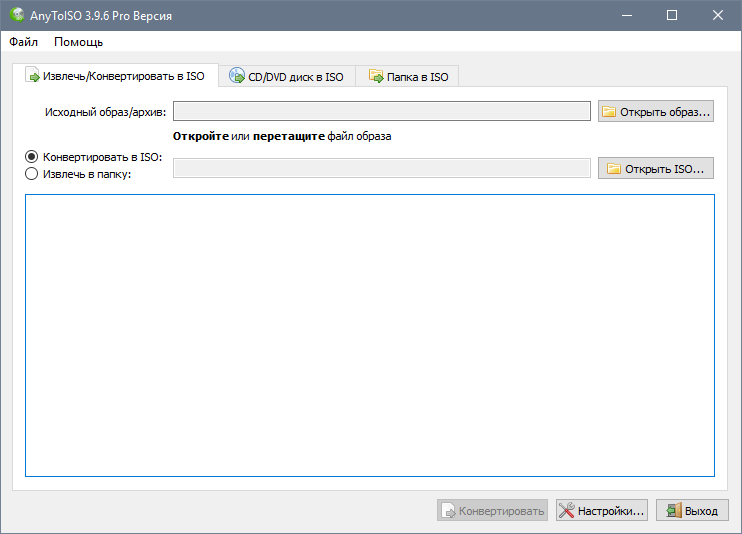Screen dimensions: 742x534
Task: Click the Конвертировать button
Action: 492,510
